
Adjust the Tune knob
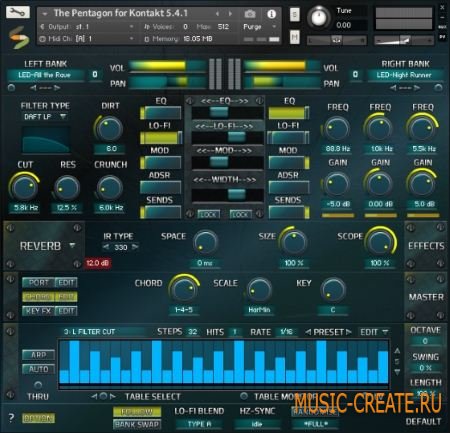coord(319,17)
